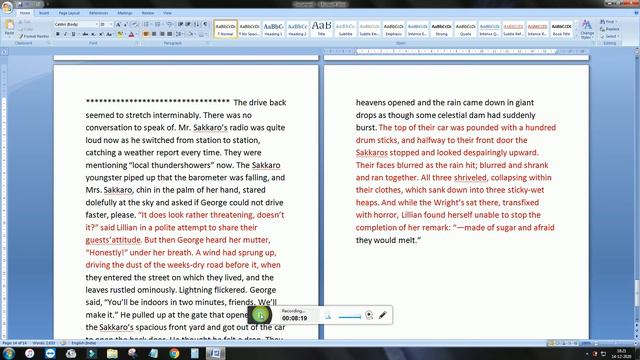Open the Office button menu
The height and width of the screenshot is (360, 640).
click(7, 7)
